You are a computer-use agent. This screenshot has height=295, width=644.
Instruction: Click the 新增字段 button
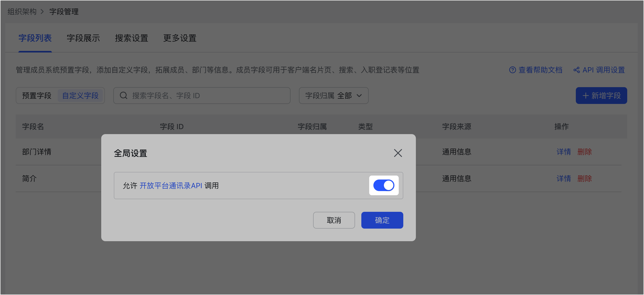pos(601,96)
